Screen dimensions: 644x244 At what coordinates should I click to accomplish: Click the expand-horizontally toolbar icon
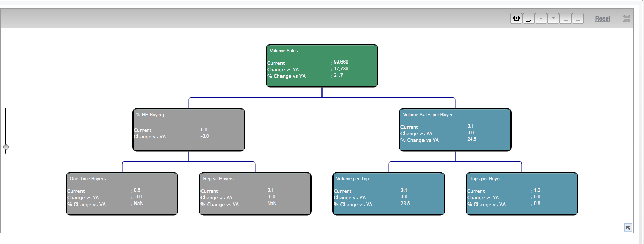(516, 18)
